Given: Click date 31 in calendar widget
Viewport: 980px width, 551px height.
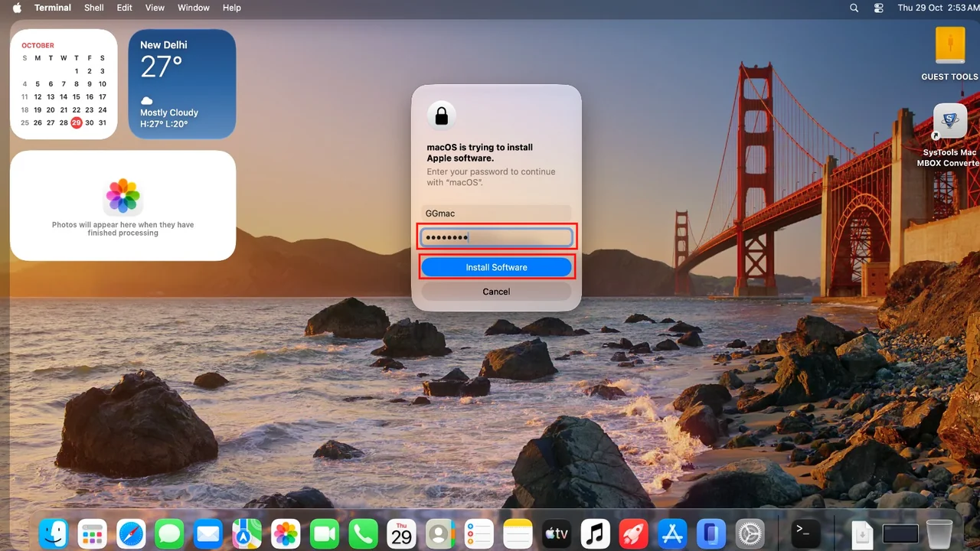Looking at the screenshot, I should coord(102,122).
